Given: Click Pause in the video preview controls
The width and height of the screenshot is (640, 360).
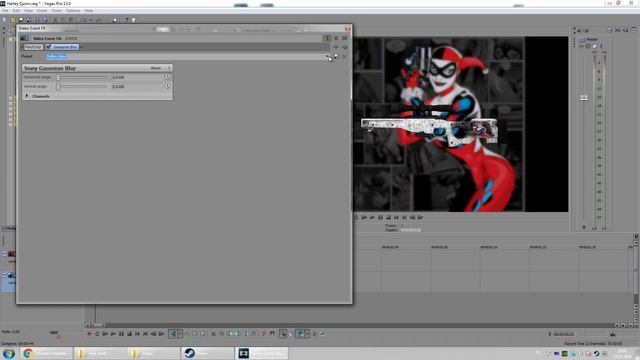Looking at the screenshot, I should click(x=380, y=218).
